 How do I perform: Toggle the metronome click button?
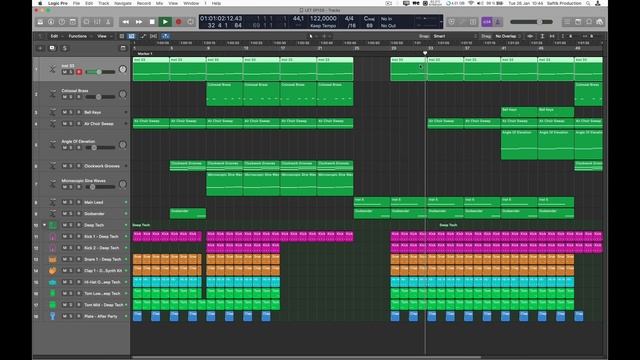click(x=498, y=22)
